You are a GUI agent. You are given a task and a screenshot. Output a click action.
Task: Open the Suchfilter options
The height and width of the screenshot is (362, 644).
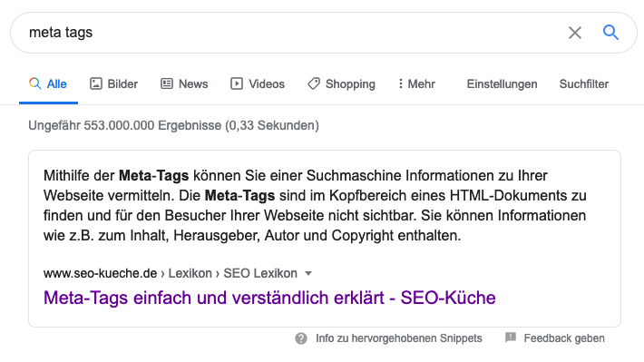click(x=583, y=83)
